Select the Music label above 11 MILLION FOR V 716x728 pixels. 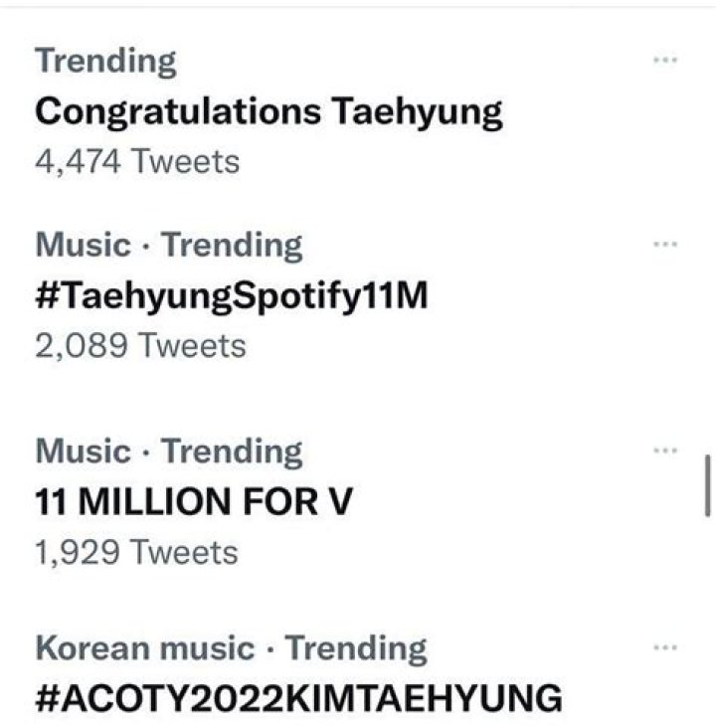pyautogui.click(x=83, y=452)
